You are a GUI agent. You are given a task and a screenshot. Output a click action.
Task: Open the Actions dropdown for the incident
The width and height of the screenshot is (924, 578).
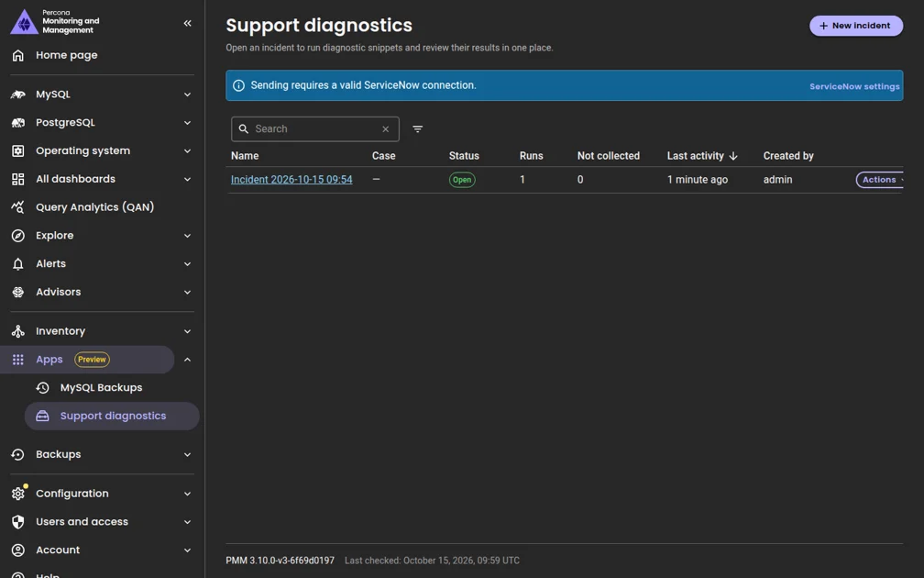[879, 180]
